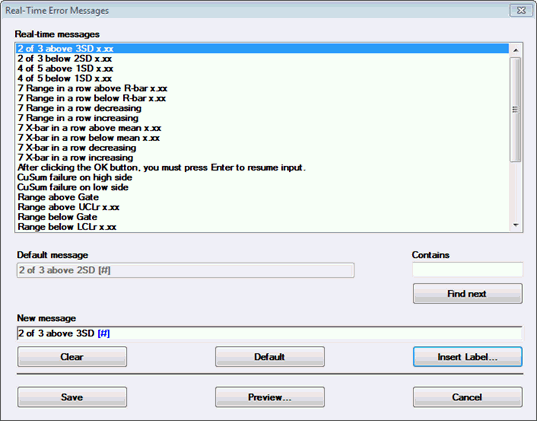Click the scrollbar up arrow in message list
Image resolution: width=537 pixels, height=421 pixels.
click(x=516, y=50)
